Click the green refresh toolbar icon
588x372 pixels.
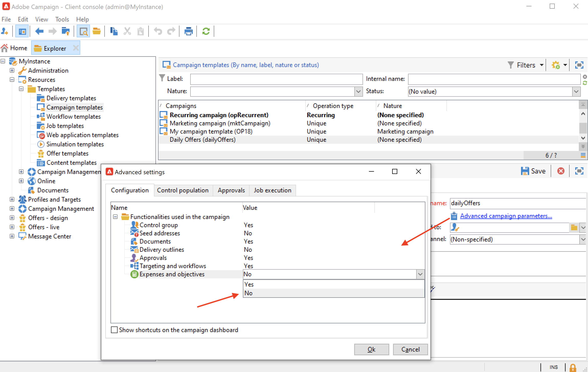[206, 31]
